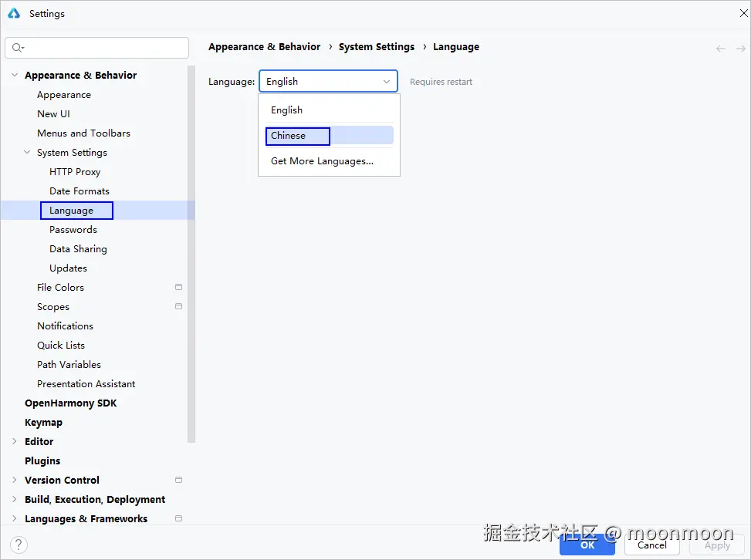Viewport: 751px width, 560px height.
Task: Click the Languages & Frameworks project-level icon
Action: point(178,518)
